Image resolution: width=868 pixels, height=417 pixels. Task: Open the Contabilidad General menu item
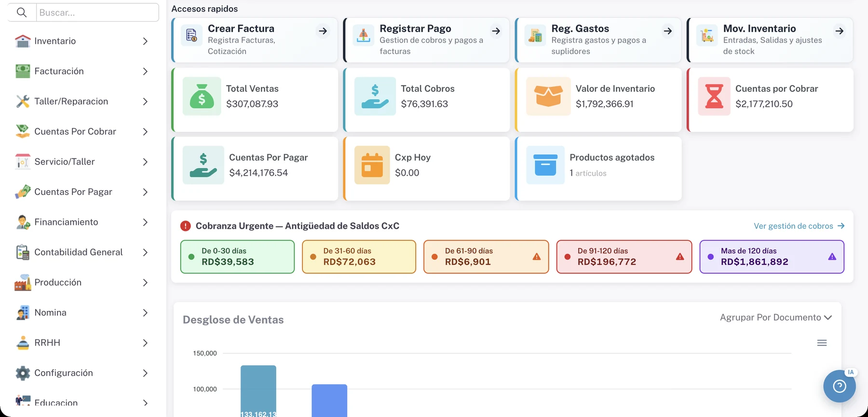tap(82, 252)
